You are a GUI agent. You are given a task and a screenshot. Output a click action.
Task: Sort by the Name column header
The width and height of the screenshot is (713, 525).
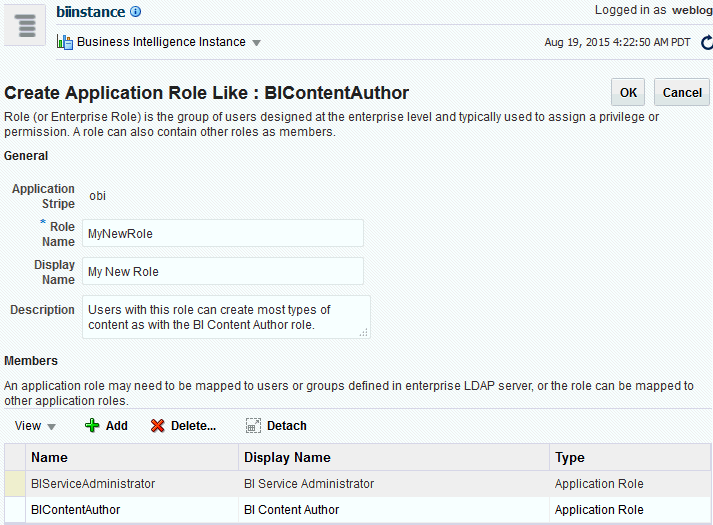(x=49, y=457)
